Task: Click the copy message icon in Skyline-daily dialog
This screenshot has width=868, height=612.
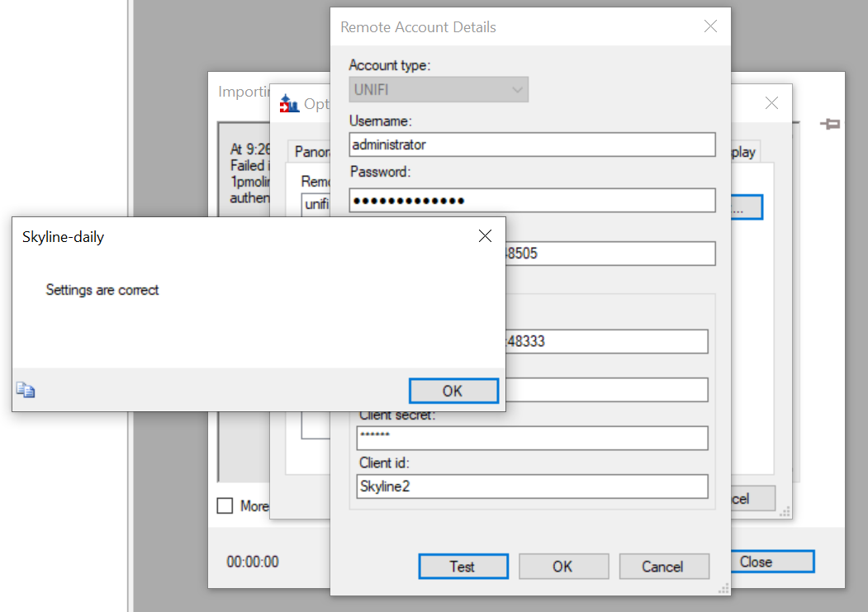Action: click(26, 391)
